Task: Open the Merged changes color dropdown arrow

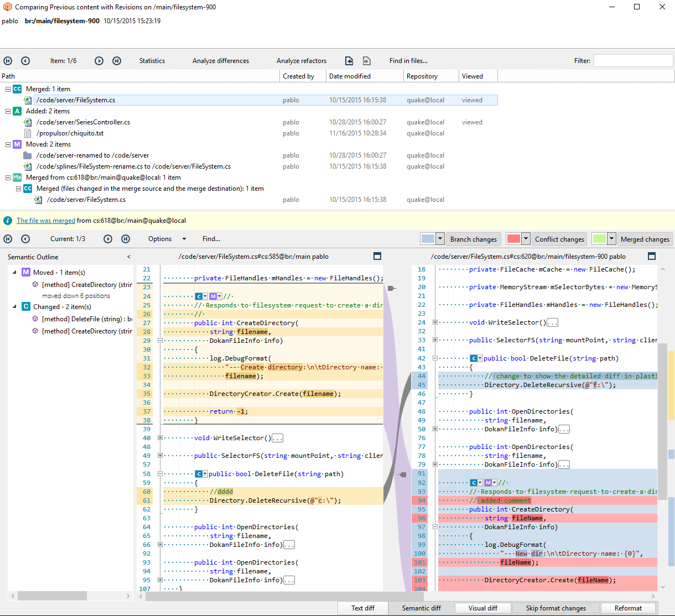Action: (611, 239)
